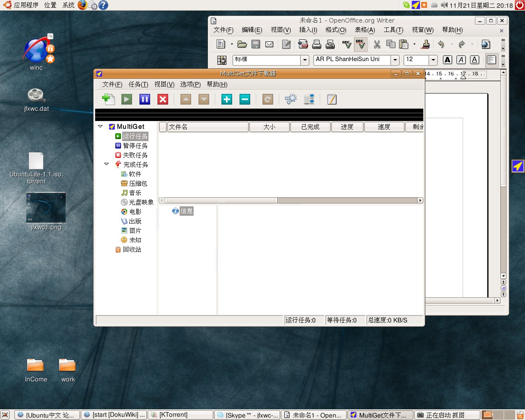This screenshot has width=525, height=420.
Task: Click the 速度 column header
Action: 384,127
